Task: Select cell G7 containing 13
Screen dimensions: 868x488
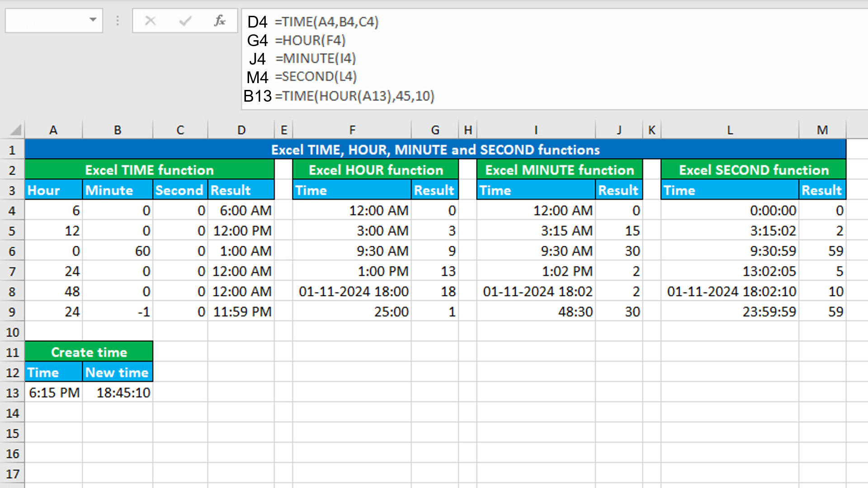Action: pos(435,271)
